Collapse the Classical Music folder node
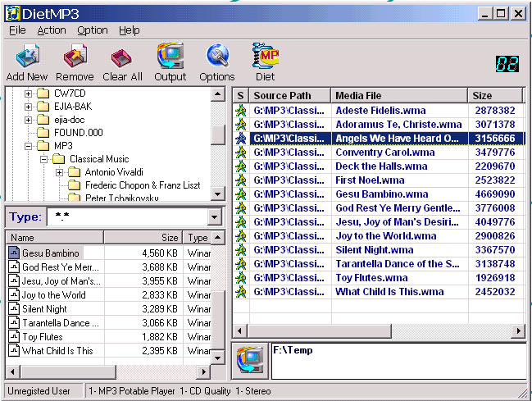The height and width of the screenshot is (401, 532). coord(44,159)
